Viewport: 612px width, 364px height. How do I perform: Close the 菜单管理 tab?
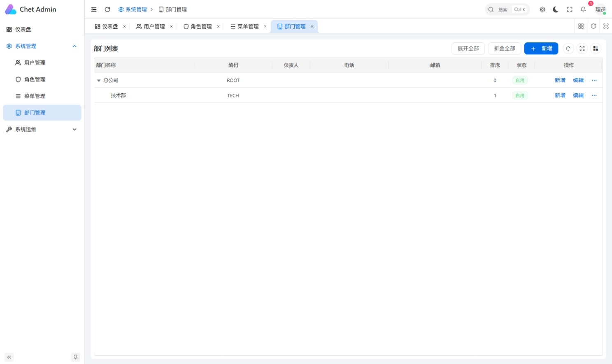coord(265,27)
